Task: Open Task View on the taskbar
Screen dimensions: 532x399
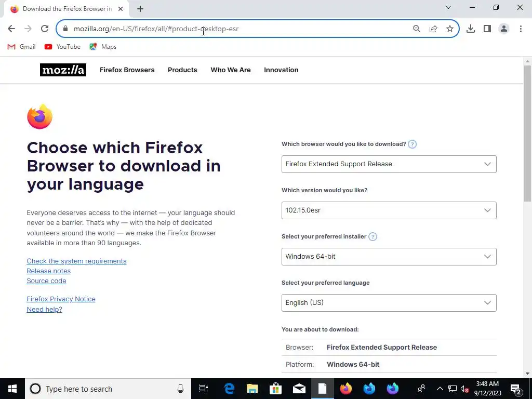Action: (204, 389)
